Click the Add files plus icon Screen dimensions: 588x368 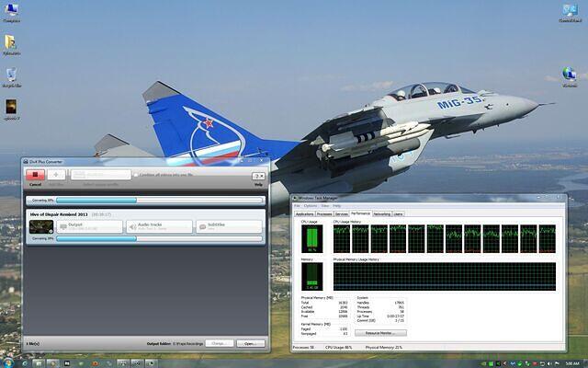[56, 174]
